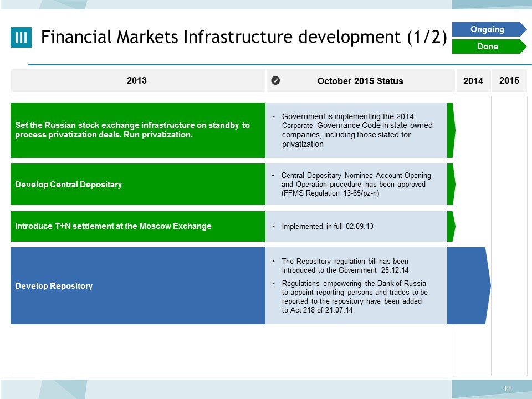Click page number 13
This screenshot has height=399, width=532.
(x=507, y=388)
